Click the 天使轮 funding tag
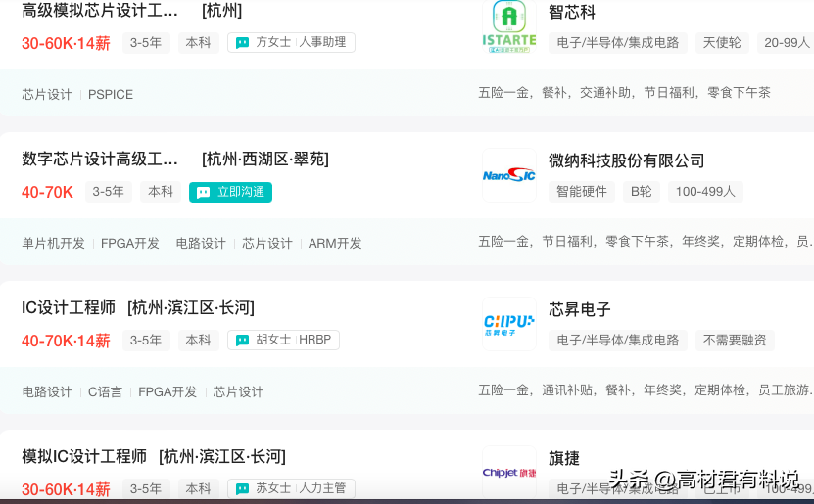The image size is (814, 504). pyautogui.click(x=722, y=43)
